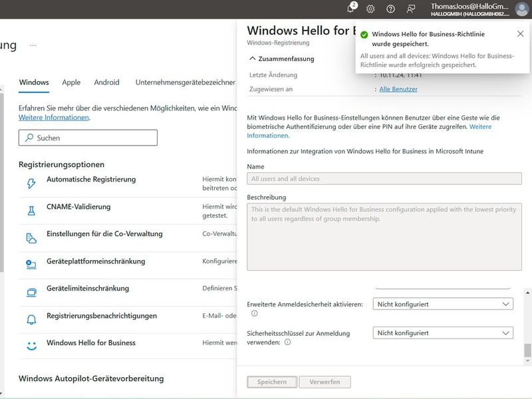Switch to the Apple tab
This screenshot has width=532, height=399.
pyautogui.click(x=71, y=82)
